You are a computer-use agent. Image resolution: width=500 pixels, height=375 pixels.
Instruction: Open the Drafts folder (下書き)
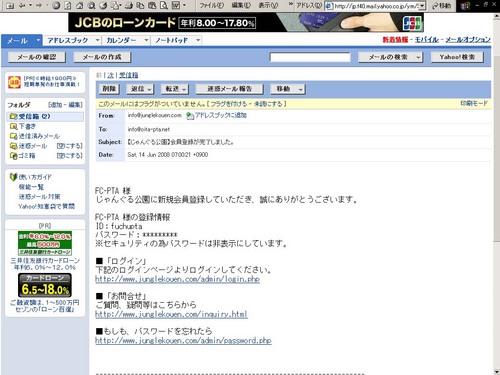point(27,126)
